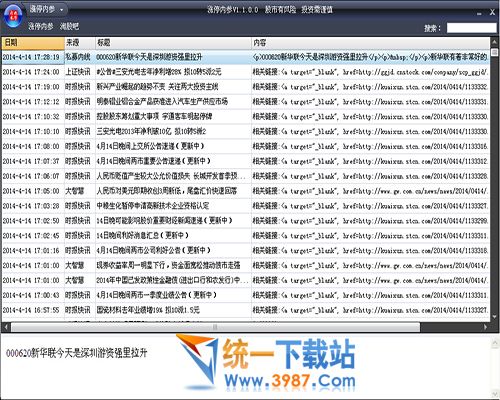Image resolution: width=500 pixels, height=400 pixels.
Task: Sort by the 来源 column header
Action: 80,43
